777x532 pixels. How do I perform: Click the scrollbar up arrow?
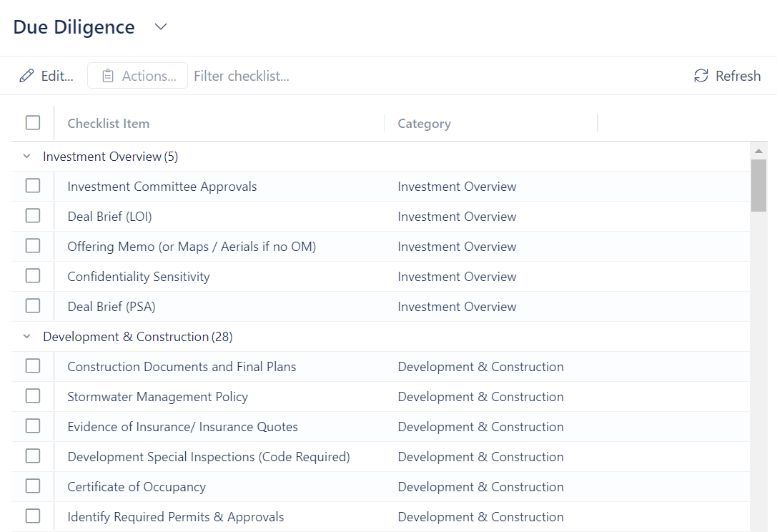coord(758,151)
